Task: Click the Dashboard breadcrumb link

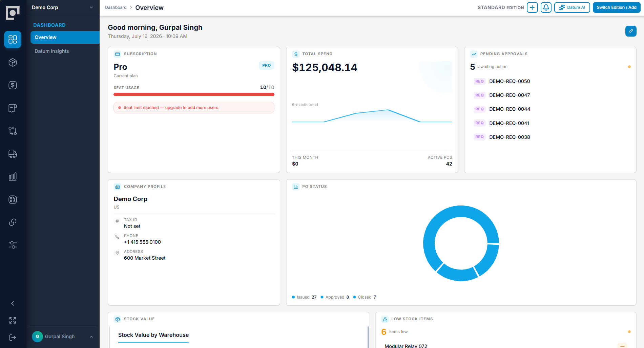Action: (x=116, y=7)
